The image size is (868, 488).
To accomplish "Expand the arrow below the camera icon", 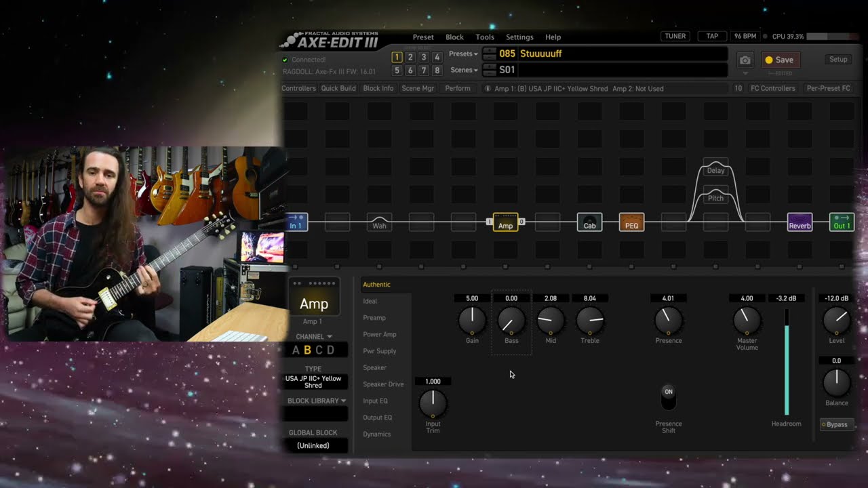I will [745, 73].
